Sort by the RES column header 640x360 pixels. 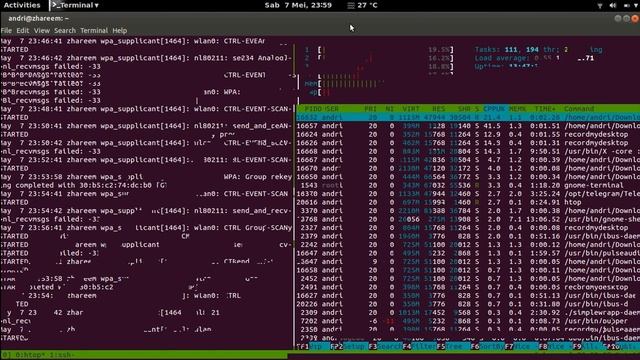pos(439,109)
